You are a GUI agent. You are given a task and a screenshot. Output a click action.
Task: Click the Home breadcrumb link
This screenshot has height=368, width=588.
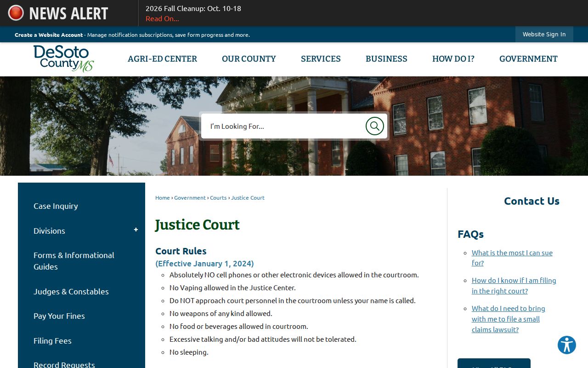[x=163, y=198]
